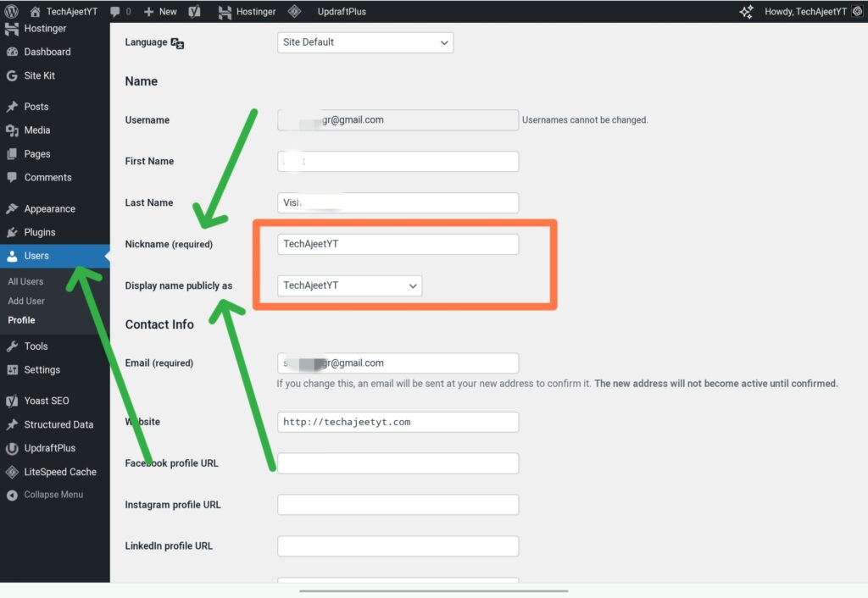
Task: Click the Facebook profile URL field
Action: pos(398,463)
